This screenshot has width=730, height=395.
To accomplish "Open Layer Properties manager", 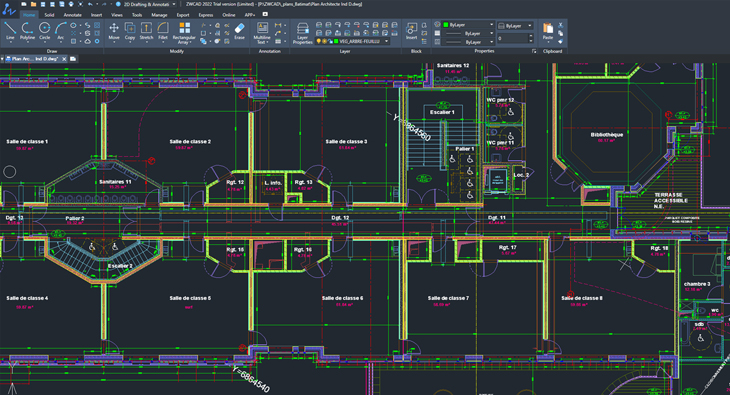I will [303, 34].
